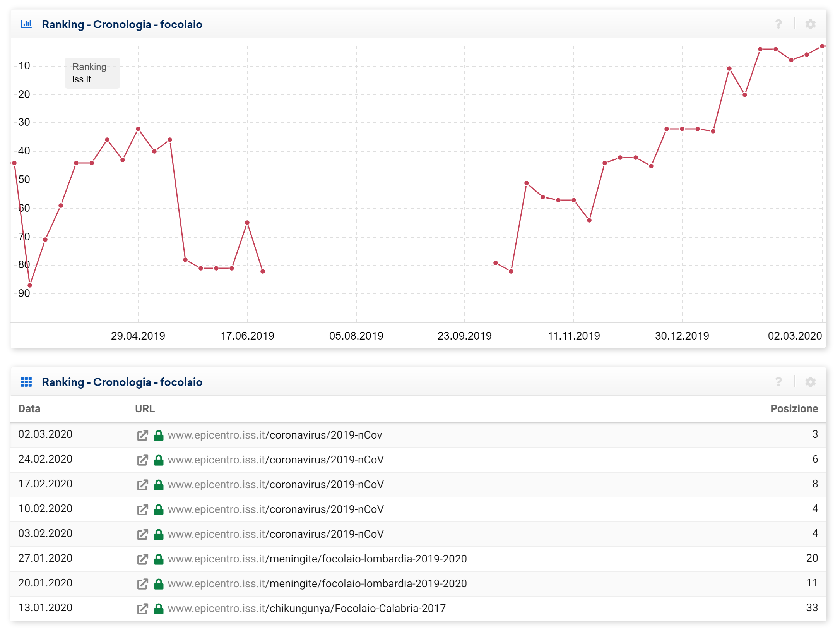Click green lock icon in 02.03.2020 row
This screenshot has width=840, height=631.
click(x=159, y=436)
